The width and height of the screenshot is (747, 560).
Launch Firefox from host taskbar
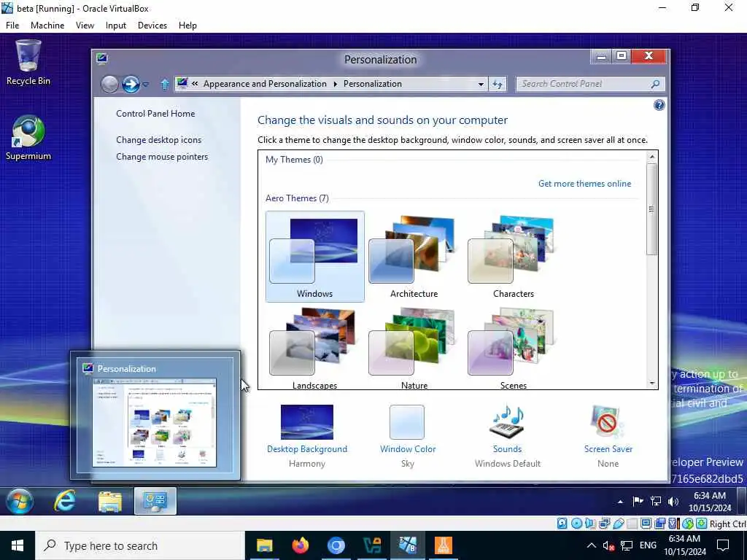coord(300,545)
